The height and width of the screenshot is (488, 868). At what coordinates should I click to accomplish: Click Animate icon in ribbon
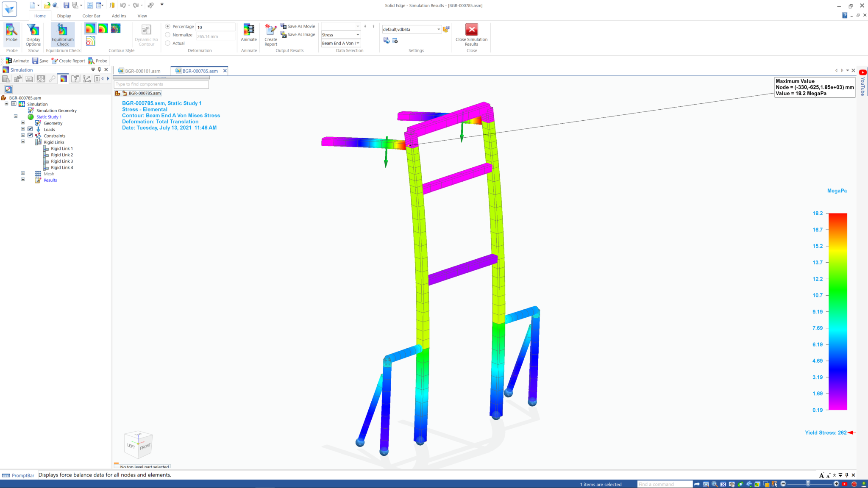coord(249,30)
